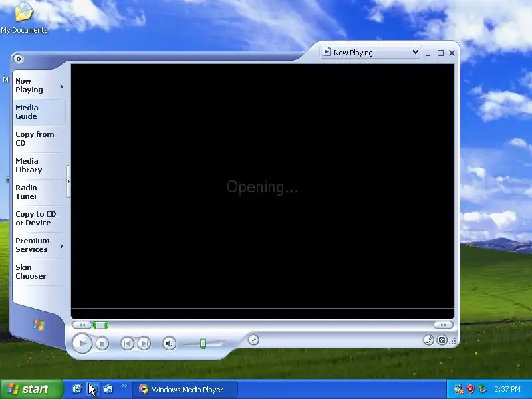
Task: Close the Windows Media Player window
Action: coord(452,53)
